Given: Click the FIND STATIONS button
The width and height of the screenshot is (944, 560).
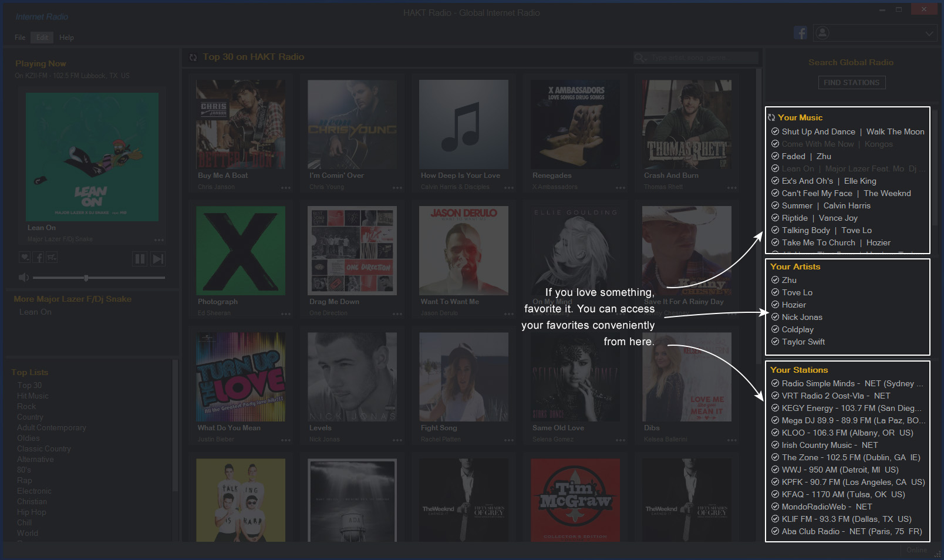Looking at the screenshot, I should pyautogui.click(x=851, y=83).
